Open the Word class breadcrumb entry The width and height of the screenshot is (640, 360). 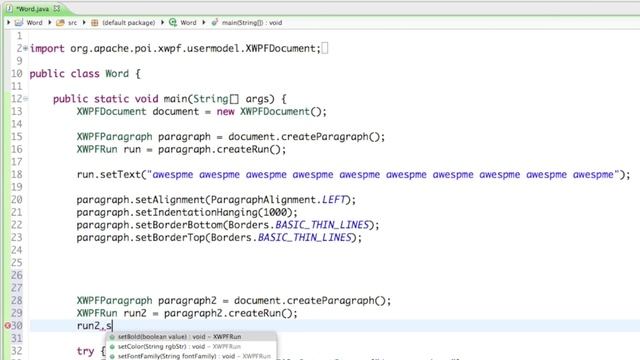pyautogui.click(x=188, y=23)
